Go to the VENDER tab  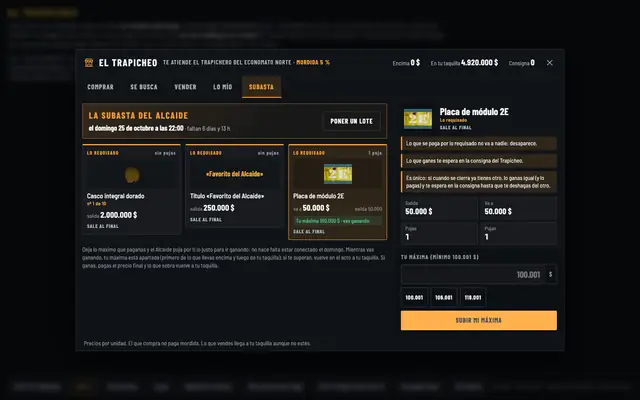185,87
